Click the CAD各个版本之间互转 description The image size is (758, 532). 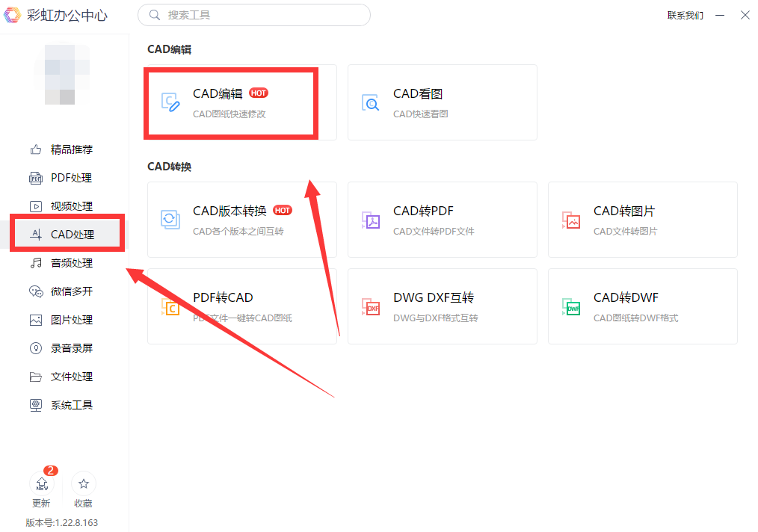pos(238,232)
